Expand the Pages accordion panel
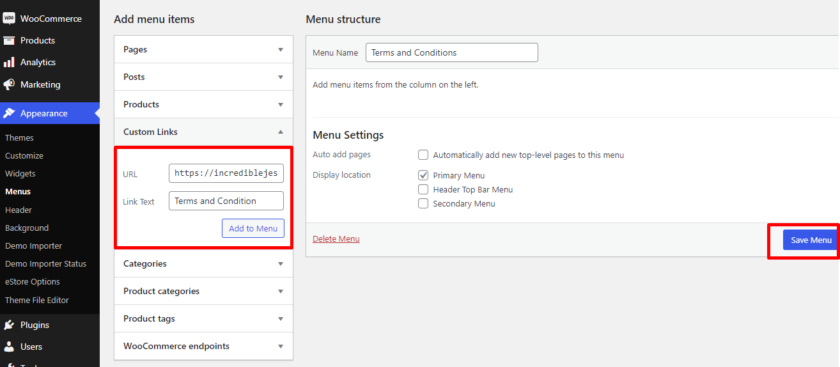This screenshot has height=367, width=840. [x=204, y=49]
